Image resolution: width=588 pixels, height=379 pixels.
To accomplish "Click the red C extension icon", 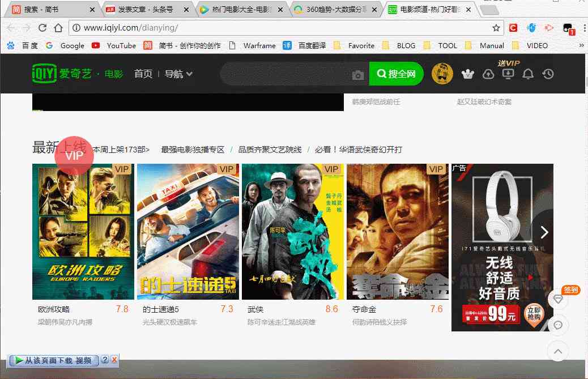I will click(x=513, y=28).
